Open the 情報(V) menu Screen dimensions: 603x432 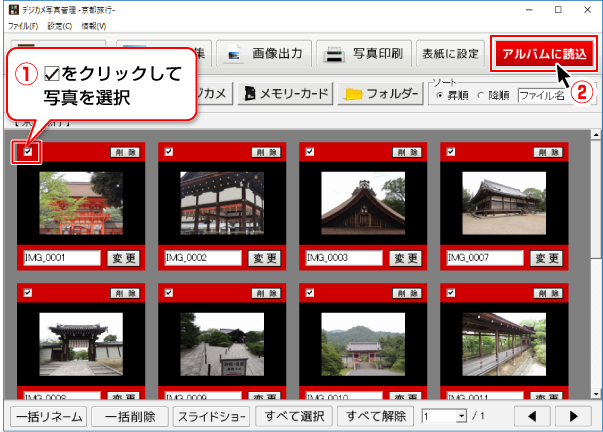[x=94, y=26]
